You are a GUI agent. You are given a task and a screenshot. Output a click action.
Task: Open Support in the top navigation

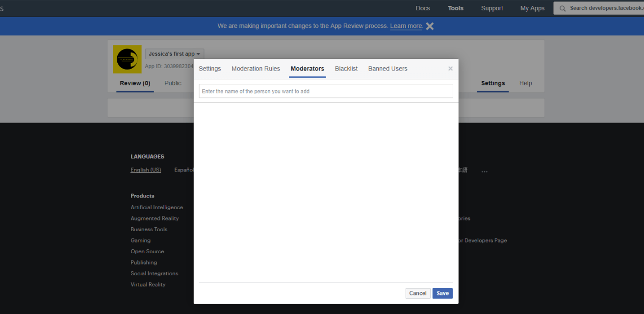click(x=492, y=8)
